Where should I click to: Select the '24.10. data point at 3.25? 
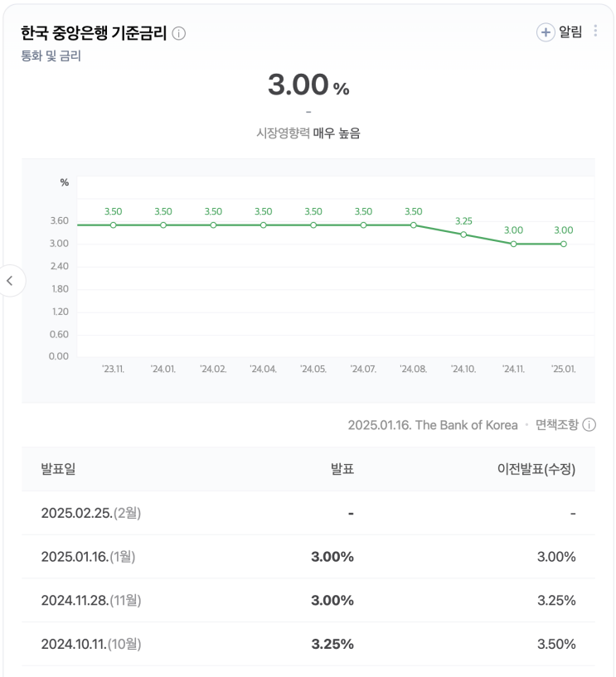point(463,235)
